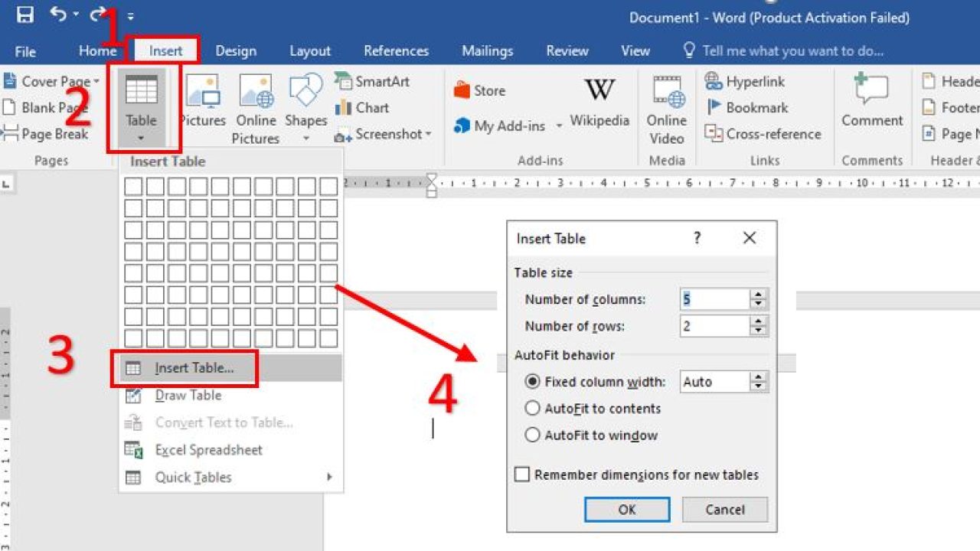Enable Remember dimensions for new tables
Screen dimensions: 980x551
tap(521, 474)
